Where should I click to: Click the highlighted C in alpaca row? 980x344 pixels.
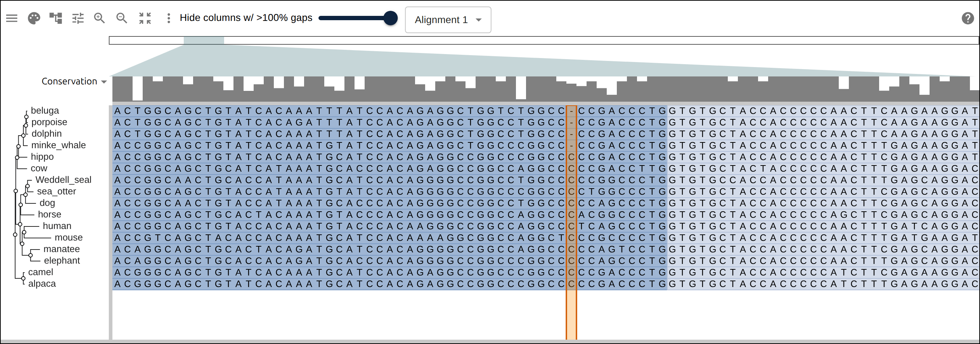click(x=571, y=284)
